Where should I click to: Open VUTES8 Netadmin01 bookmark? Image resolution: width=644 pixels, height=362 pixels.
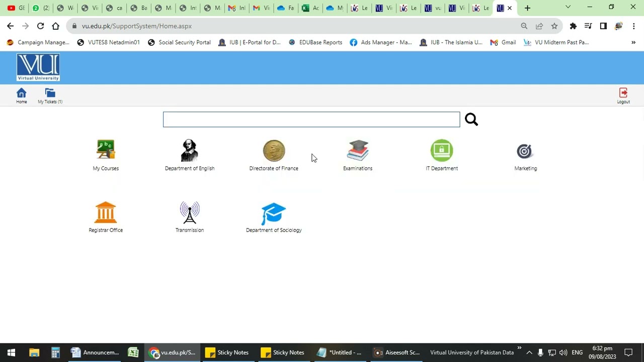click(108, 42)
